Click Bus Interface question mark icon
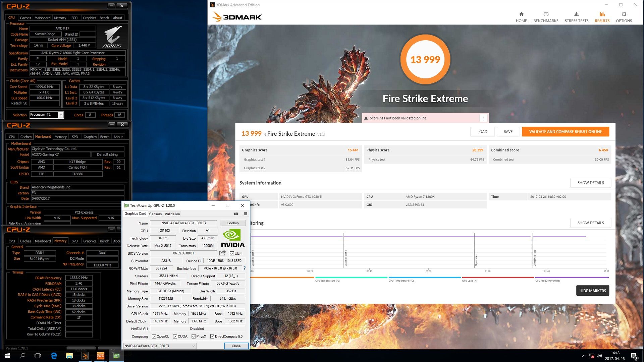The width and height of the screenshot is (644, 362). (244, 268)
